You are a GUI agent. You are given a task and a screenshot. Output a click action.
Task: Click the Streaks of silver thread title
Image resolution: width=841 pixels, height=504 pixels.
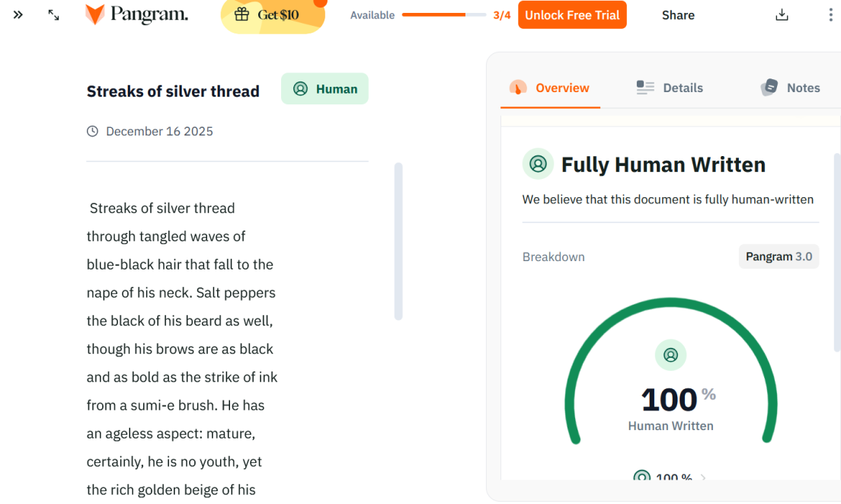(x=173, y=91)
